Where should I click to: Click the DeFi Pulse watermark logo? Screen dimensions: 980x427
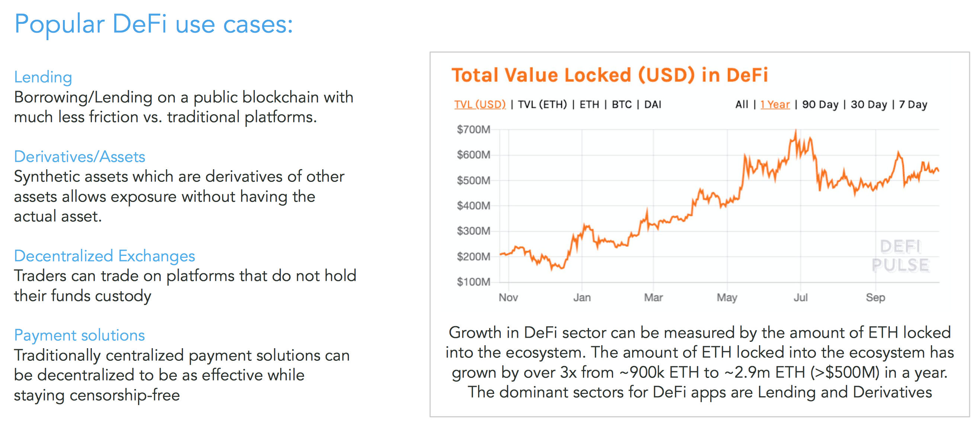[900, 256]
